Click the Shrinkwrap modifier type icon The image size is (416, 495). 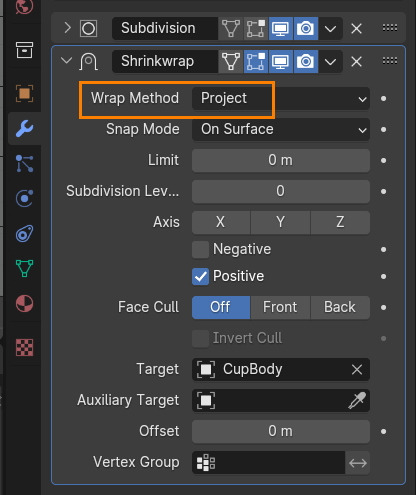click(88, 62)
